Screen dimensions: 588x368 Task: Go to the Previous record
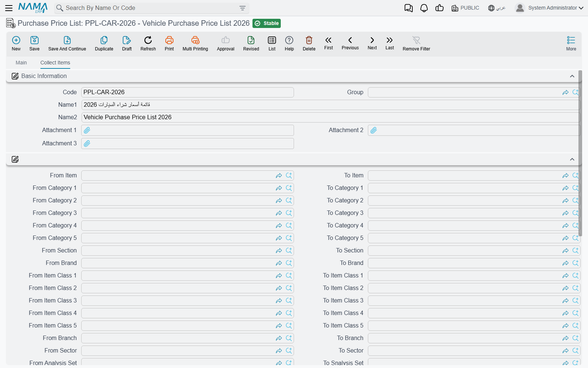coord(350,43)
